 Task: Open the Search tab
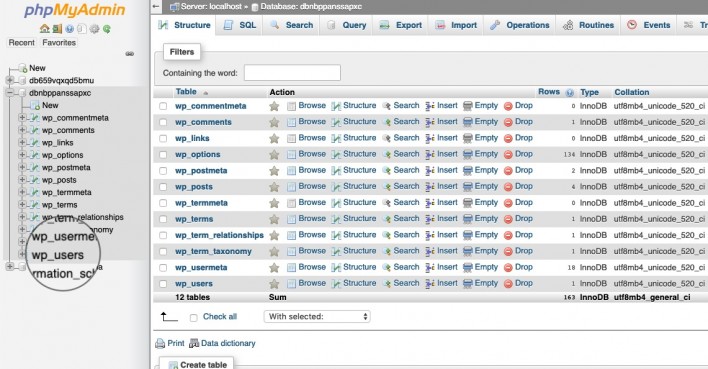coord(291,25)
